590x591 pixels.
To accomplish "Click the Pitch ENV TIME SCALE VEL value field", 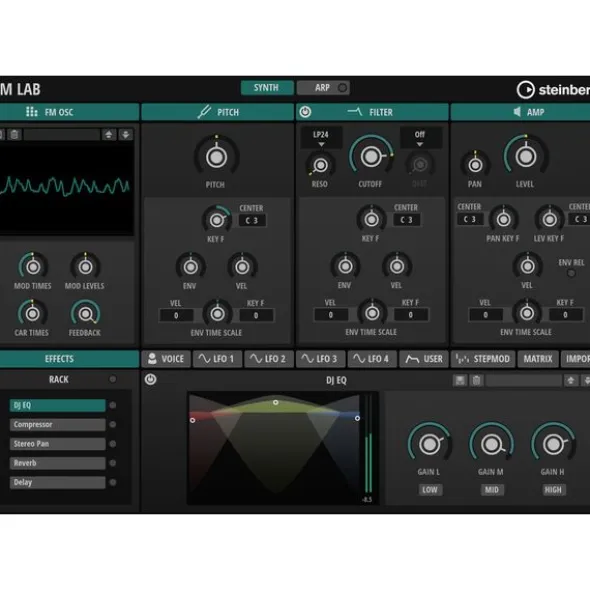I will point(176,315).
